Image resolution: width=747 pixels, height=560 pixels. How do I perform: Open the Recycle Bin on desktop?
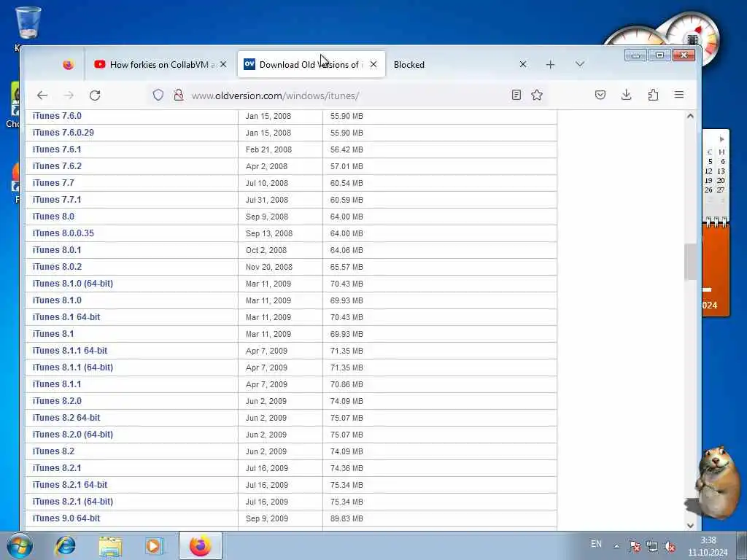[28, 23]
